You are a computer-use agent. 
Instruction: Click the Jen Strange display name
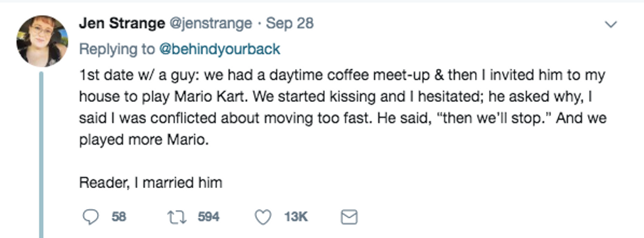click(x=122, y=24)
